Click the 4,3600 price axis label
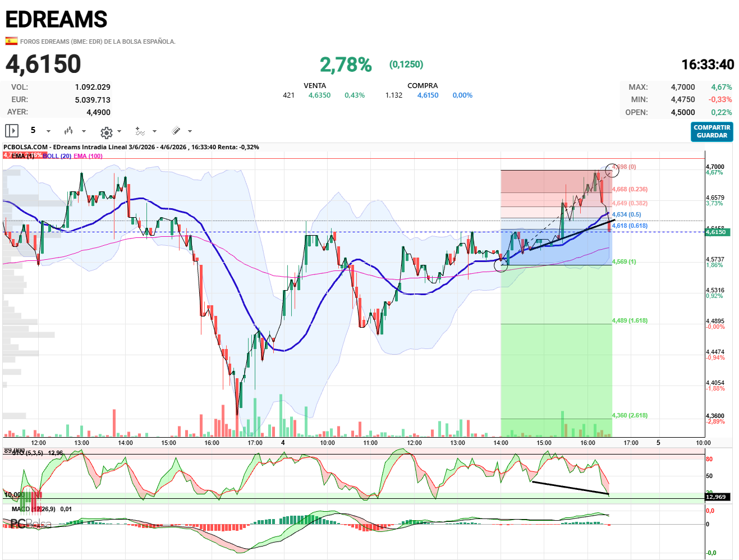The width and height of the screenshot is (739, 560). tap(715, 416)
